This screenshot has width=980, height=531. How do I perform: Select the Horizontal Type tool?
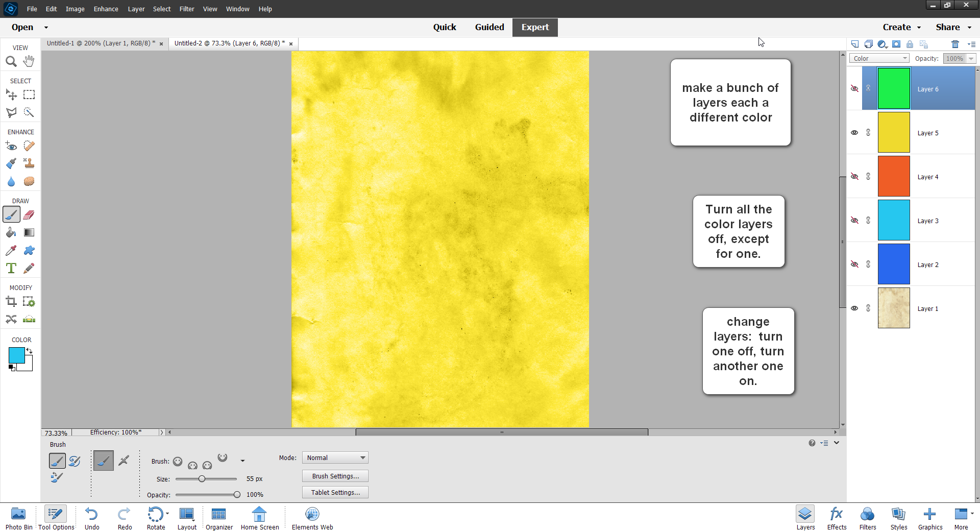tap(11, 268)
